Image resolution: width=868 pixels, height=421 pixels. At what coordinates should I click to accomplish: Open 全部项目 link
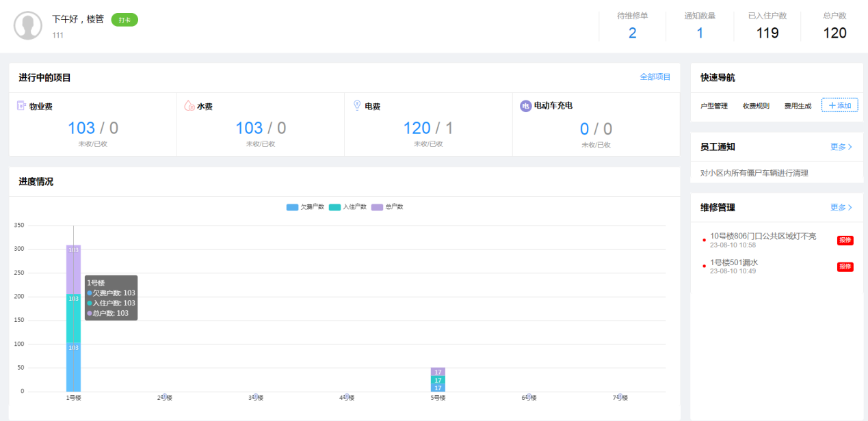tap(655, 77)
